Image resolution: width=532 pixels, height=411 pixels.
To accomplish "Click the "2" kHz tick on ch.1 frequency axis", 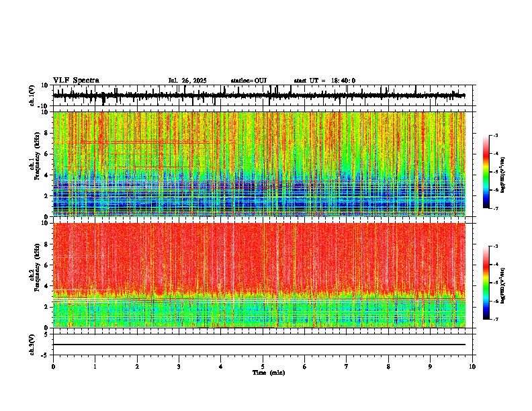I will click(47, 196).
